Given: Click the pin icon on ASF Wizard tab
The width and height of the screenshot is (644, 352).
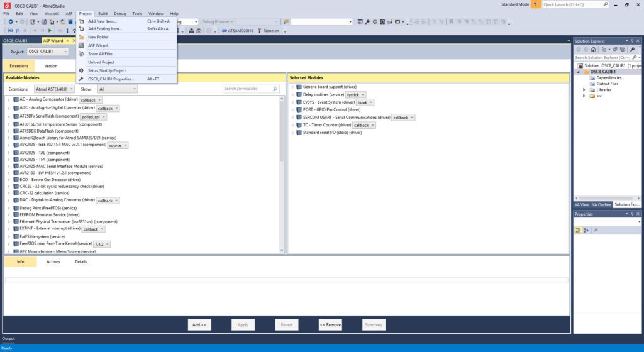Looking at the screenshot, I should 68,41.
